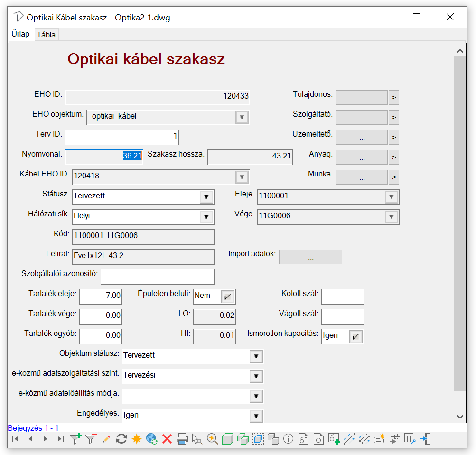Click the Nyomvonal input field

[x=104, y=157]
